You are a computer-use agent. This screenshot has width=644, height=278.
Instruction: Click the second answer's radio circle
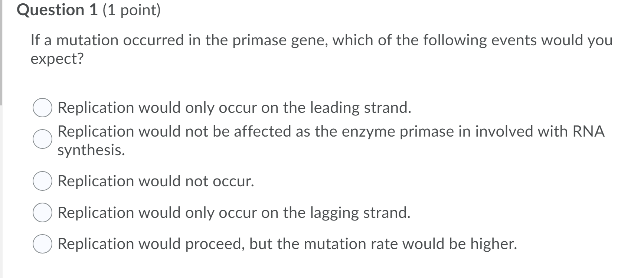click(43, 140)
